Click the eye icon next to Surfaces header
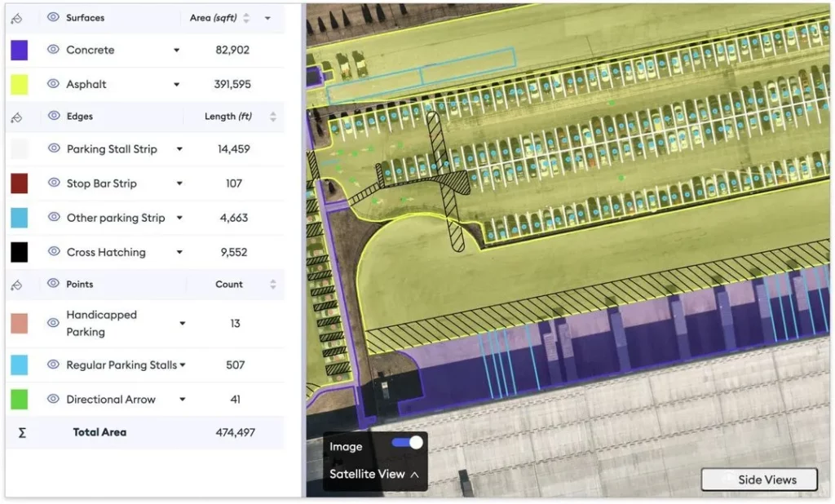This screenshot has height=504, width=835. [52, 17]
